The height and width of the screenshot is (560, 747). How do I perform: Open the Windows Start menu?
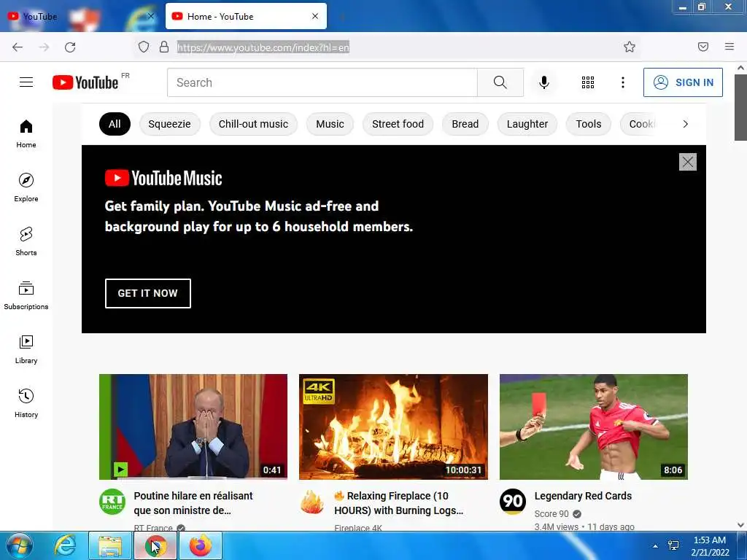19,545
